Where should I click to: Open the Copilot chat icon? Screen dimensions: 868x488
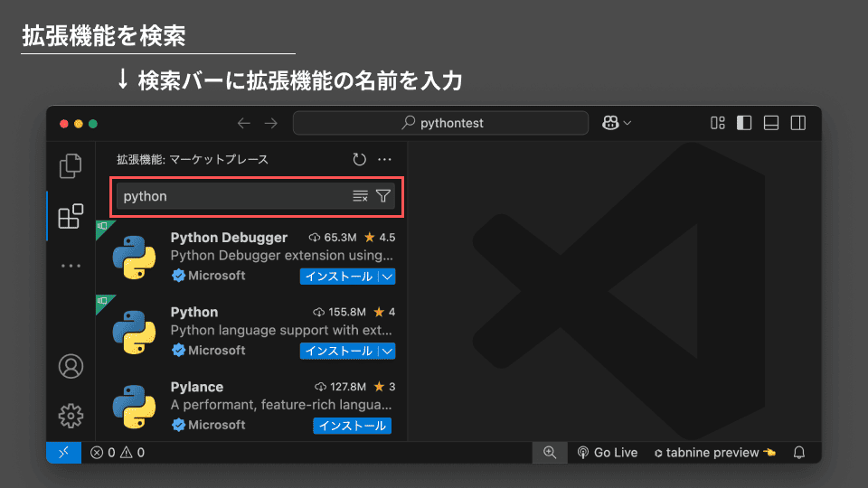[610, 123]
